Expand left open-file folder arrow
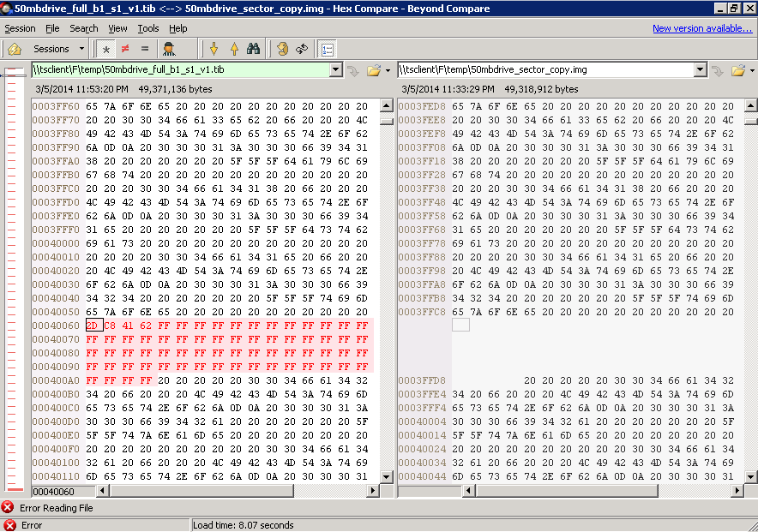Screen dimensions: 758x532 point(388,71)
